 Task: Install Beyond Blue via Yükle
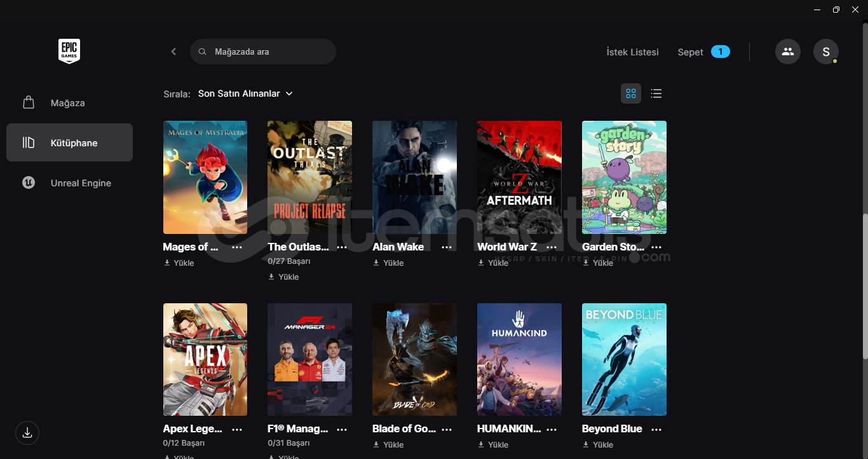point(599,445)
